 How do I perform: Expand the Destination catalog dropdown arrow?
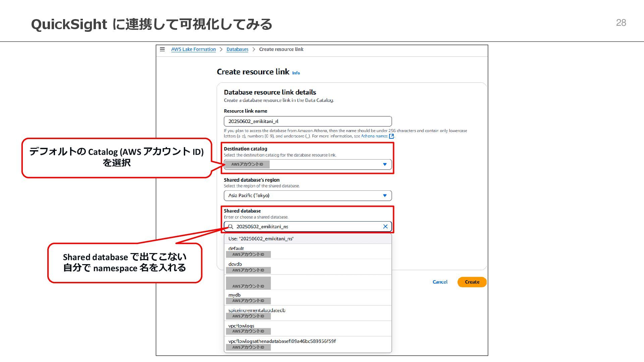(x=385, y=164)
